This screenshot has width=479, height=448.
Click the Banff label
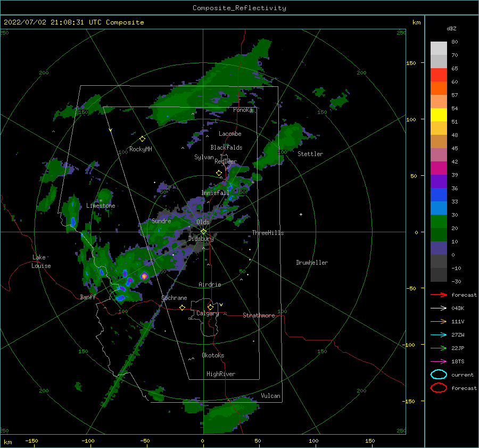[x=88, y=297]
